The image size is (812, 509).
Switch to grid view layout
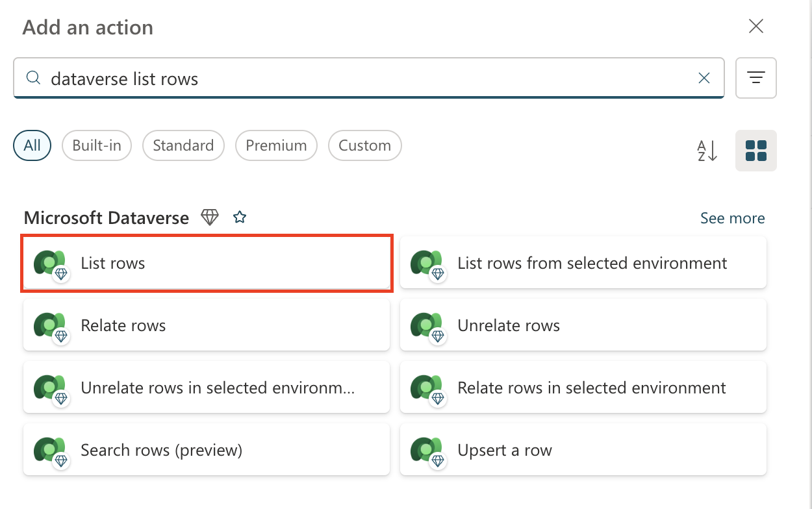coord(755,151)
